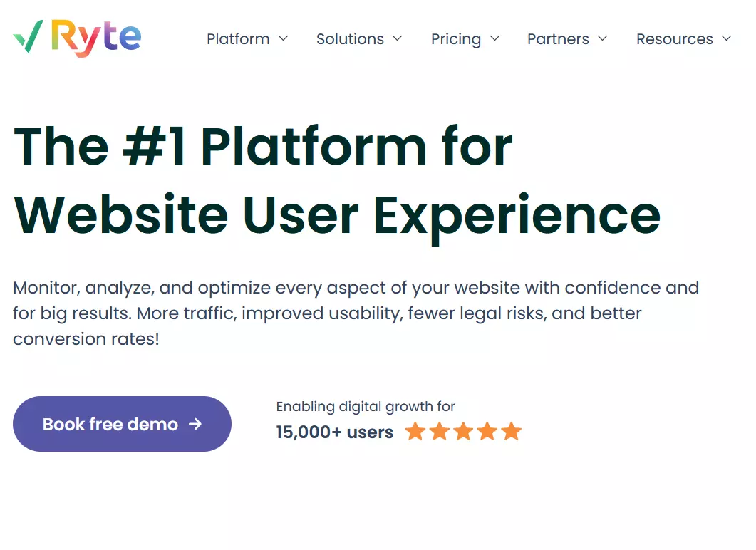Viewport: 756px width, 550px height.
Task: Click the middle star of the rating
Action: 463,431
